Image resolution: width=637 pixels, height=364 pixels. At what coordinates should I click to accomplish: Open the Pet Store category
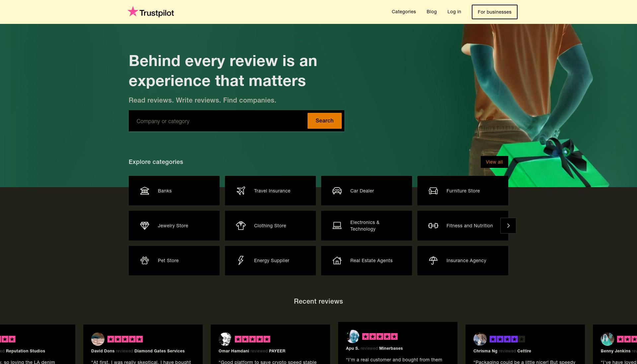click(174, 260)
